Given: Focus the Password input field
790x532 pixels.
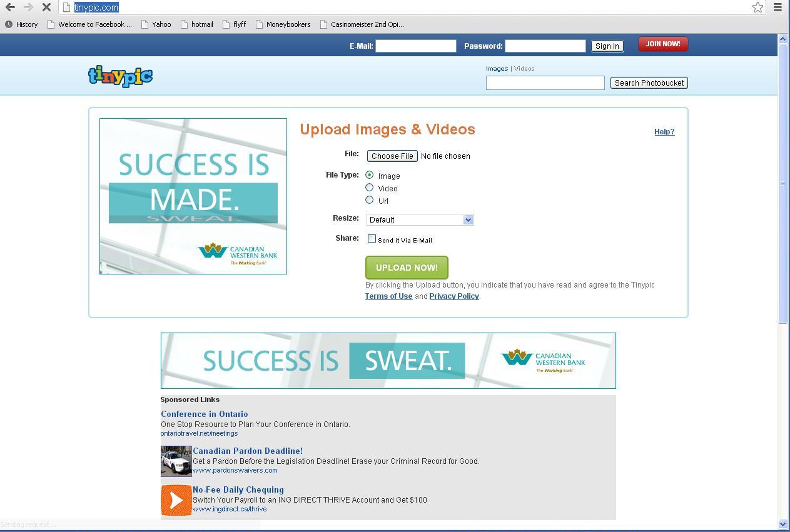Looking at the screenshot, I should click(545, 46).
